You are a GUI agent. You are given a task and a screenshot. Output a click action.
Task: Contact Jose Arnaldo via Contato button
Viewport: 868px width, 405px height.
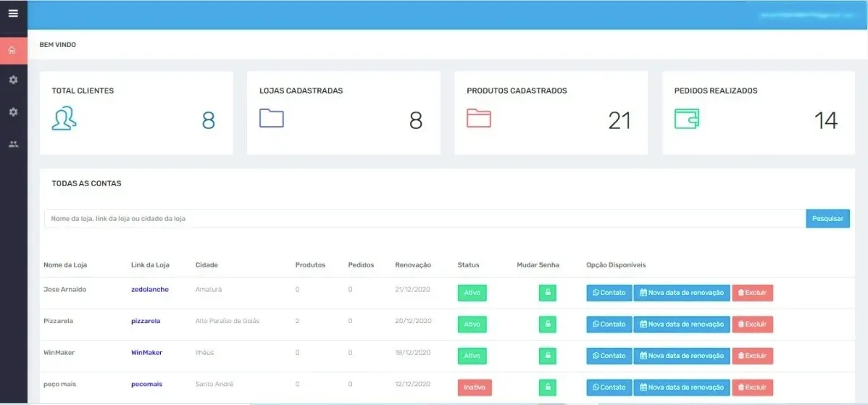pos(609,293)
